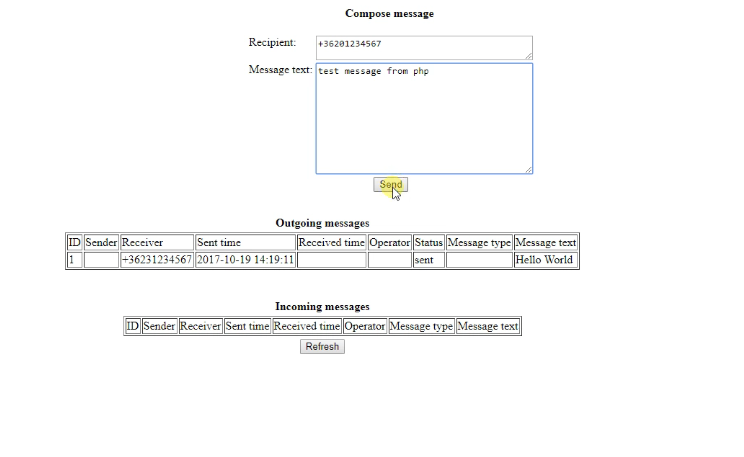Click Outgoing table Receiver header
Image resolution: width=744 pixels, height=457 pixels.
pyautogui.click(x=157, y=242)
